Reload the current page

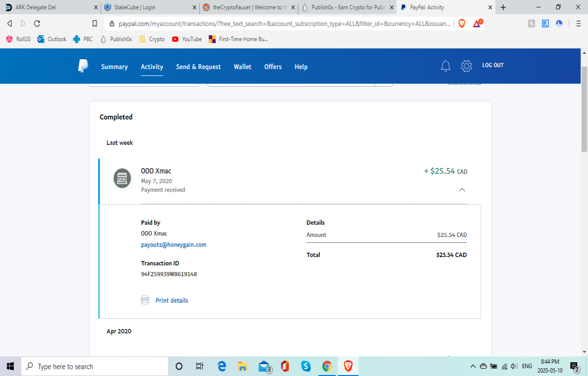click(x=37, y=23)
